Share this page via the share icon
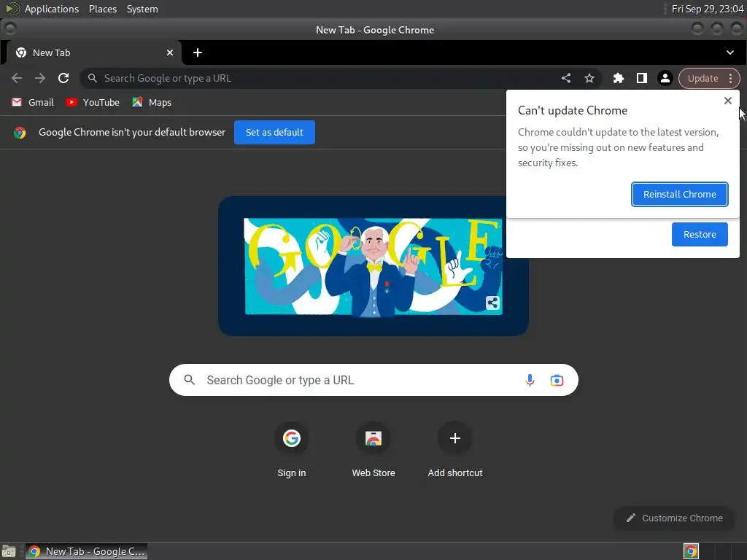 pos(566,78)
